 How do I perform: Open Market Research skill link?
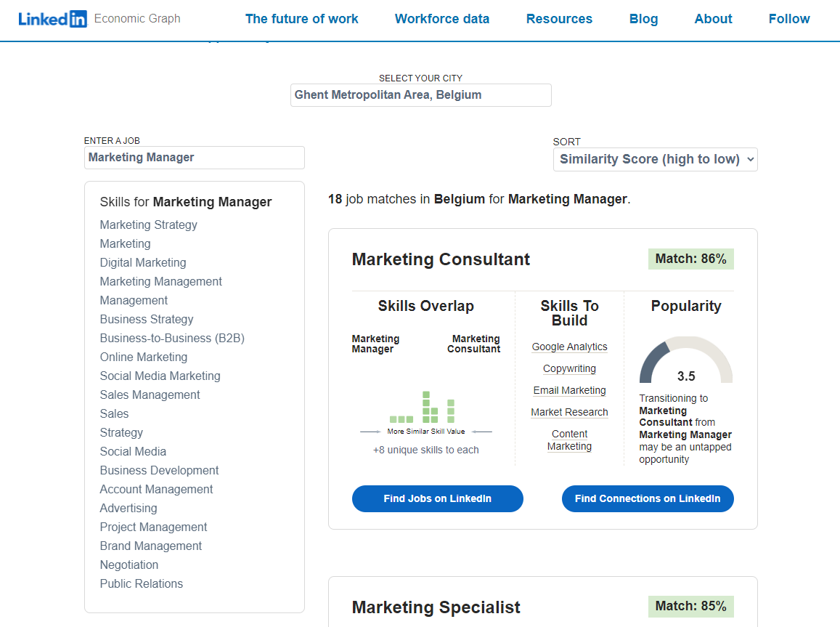click(569, 412)
